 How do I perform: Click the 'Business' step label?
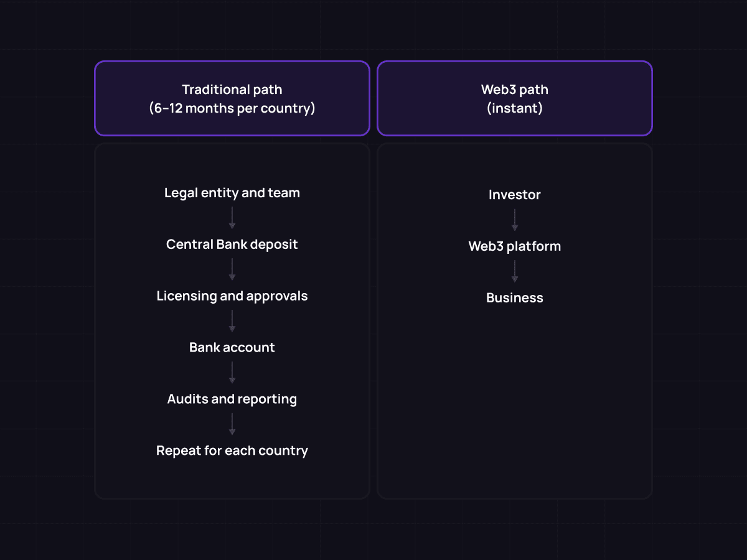pyautogui.click(x=515, y=298)
